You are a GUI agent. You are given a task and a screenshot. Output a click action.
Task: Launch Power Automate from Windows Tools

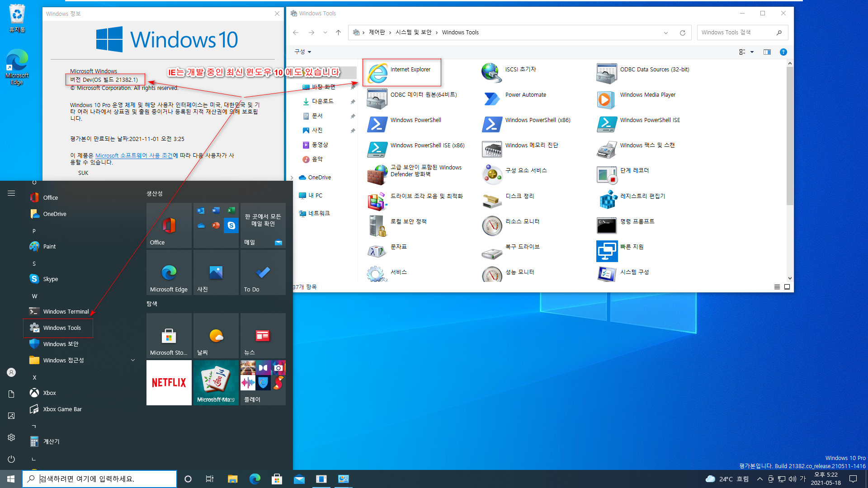click(x=492, y=98)
